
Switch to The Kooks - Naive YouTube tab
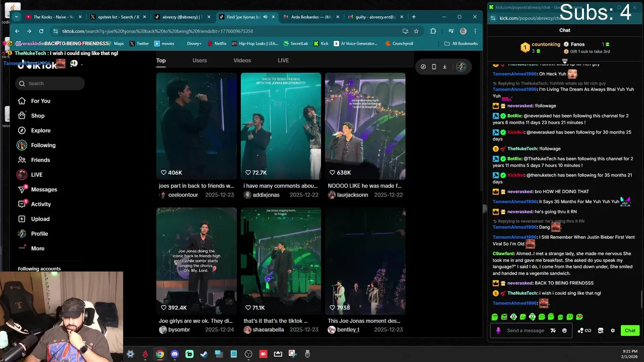click(x=53, y=17)
